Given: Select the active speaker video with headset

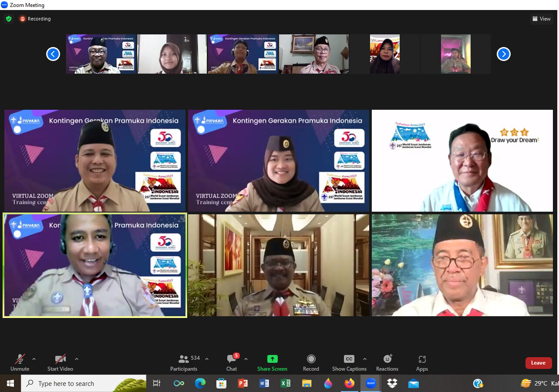Looking at the screenshot, I should pos(95,265).
